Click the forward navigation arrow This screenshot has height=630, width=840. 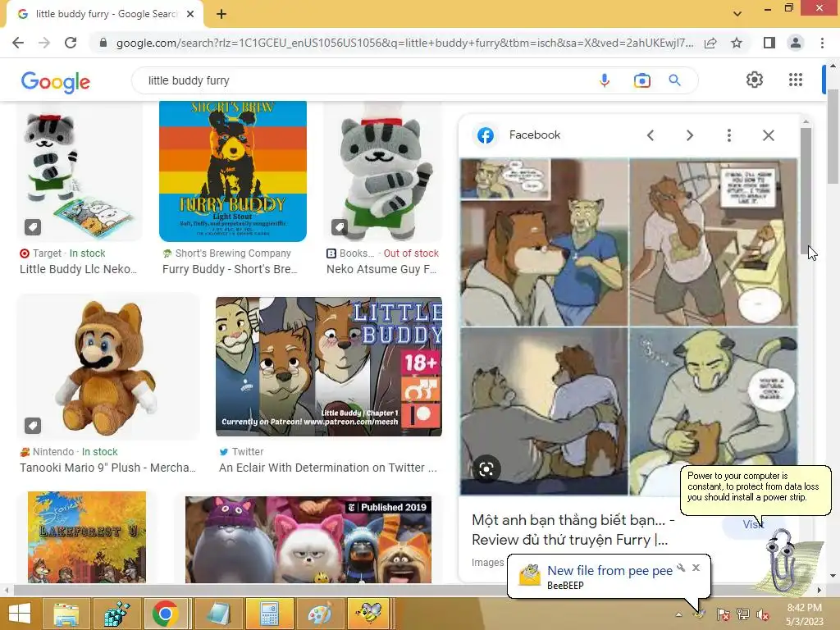44,43
